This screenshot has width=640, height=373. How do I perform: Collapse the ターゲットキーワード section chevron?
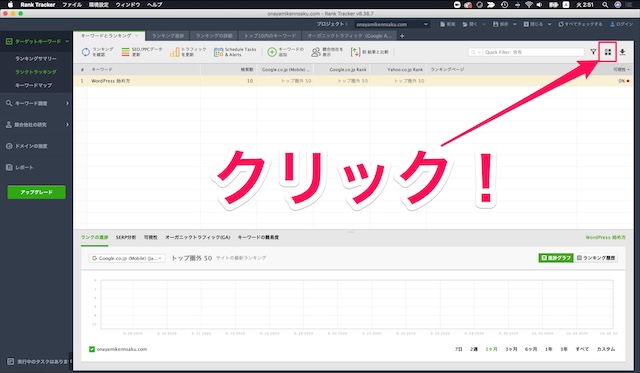click(67, 41)
